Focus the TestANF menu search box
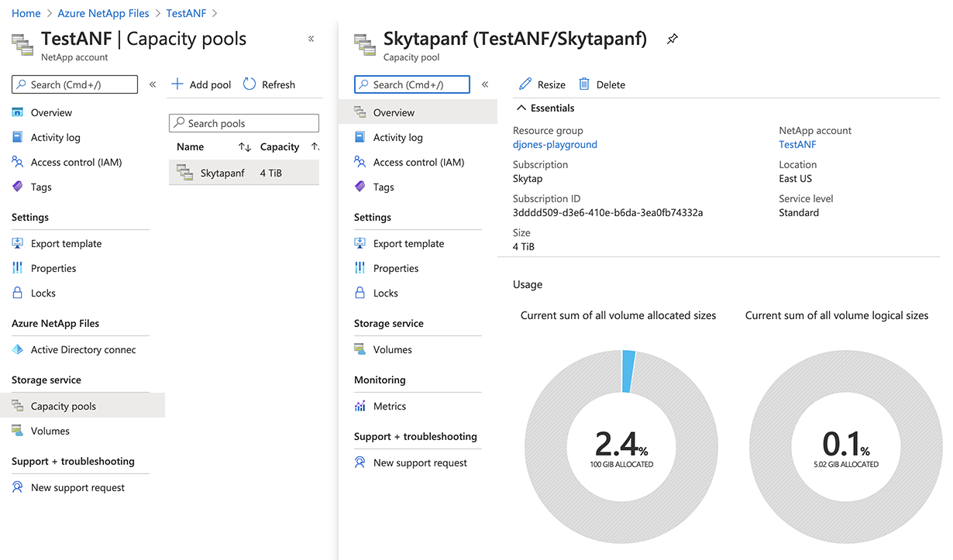This screenshot has height=560, width=953. [74, 84]
